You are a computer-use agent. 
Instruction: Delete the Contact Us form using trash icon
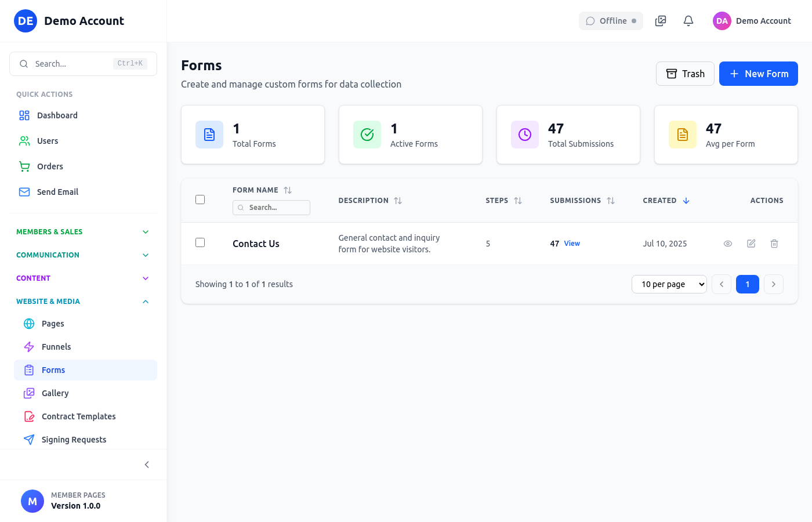774,243
